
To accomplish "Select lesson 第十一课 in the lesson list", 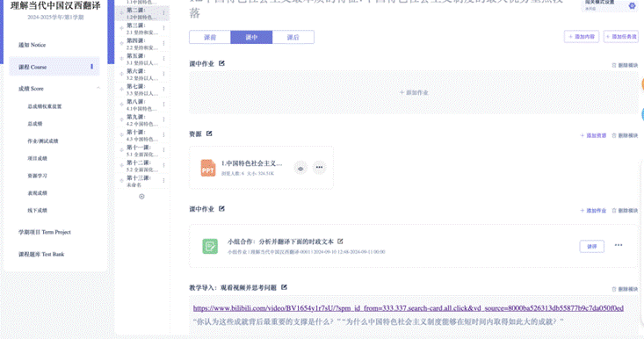I will click(141, 151).
